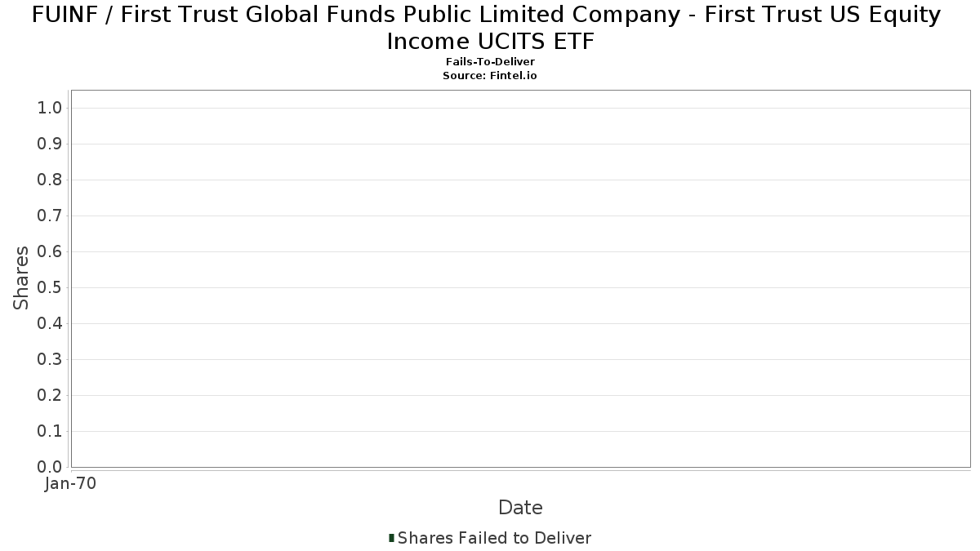The image size is (980, 551).
Task: Click the 0.1 y-axis tick label
Action: coord(50,432)
